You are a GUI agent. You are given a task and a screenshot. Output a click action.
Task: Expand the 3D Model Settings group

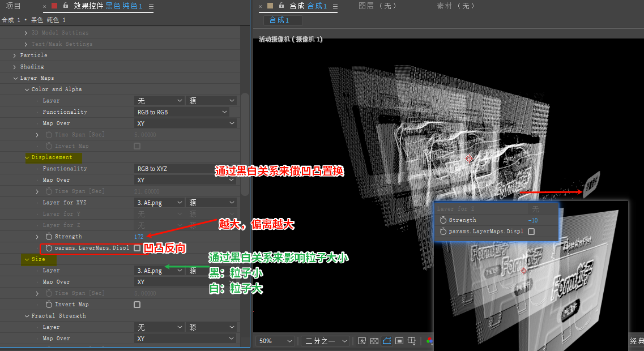coord(26,32)
